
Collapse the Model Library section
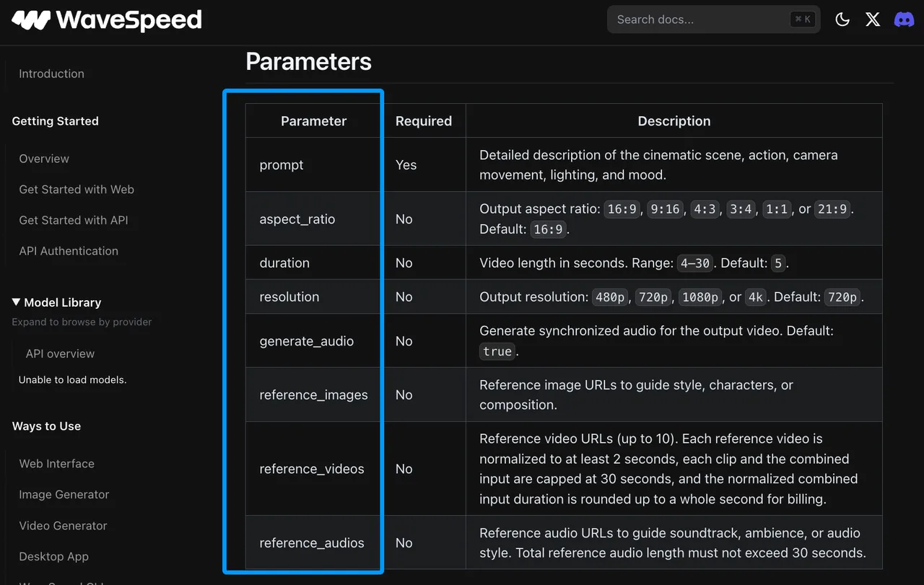tap(56, 302)
